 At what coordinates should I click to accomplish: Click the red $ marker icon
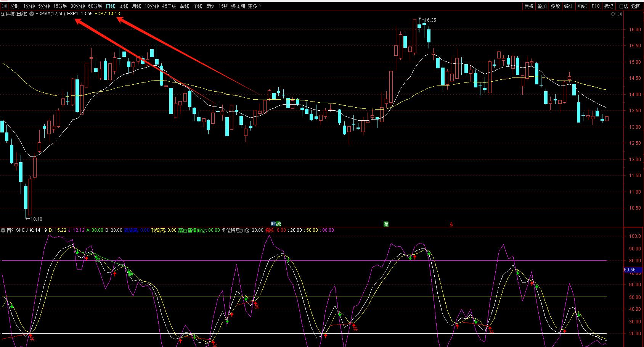point(451,224)
